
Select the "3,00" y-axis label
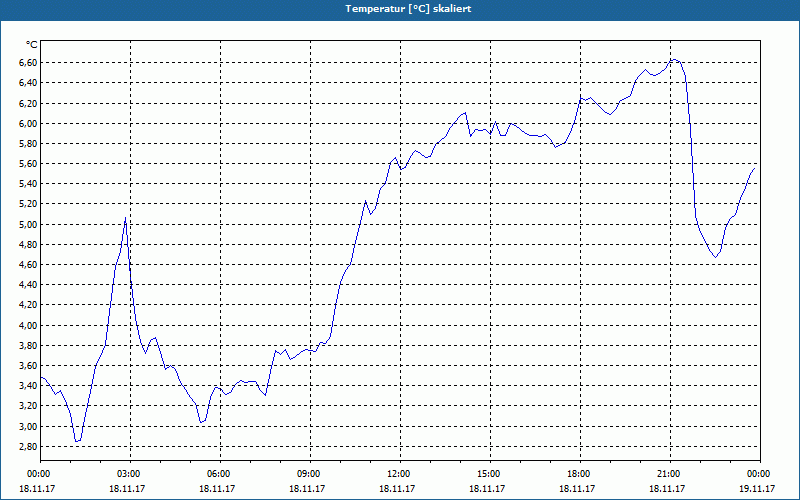(x=29, y=427)
